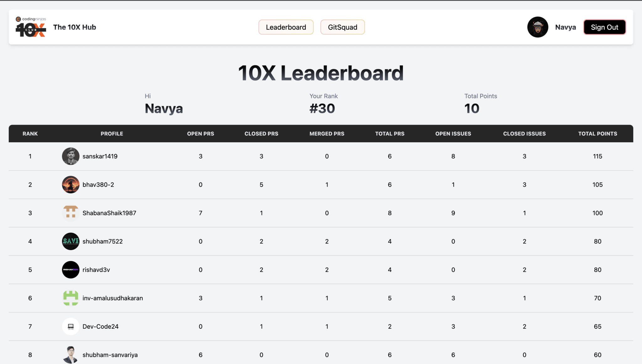Click shubham7522's SAVE avatar image
Screen dimensions: 642x364
pos(71,241)
